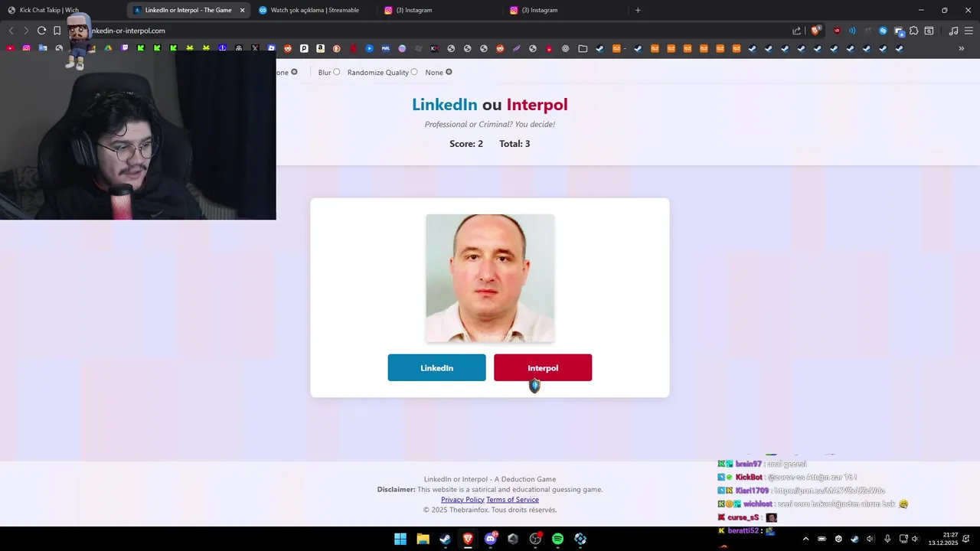Click the Brave icon in the taskbar
The height and width of the screenshot is (551, 980).
[468, 539]
